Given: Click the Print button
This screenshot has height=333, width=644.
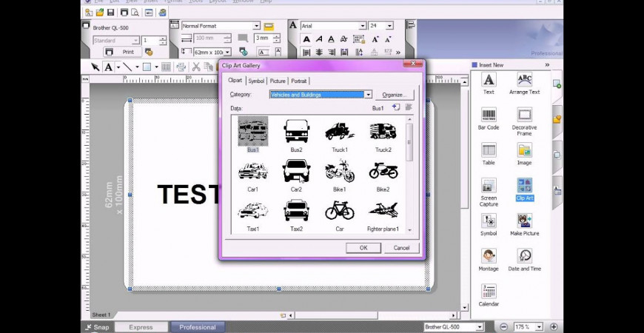Looking at the screenshot, I should click(x=123, y=52).
